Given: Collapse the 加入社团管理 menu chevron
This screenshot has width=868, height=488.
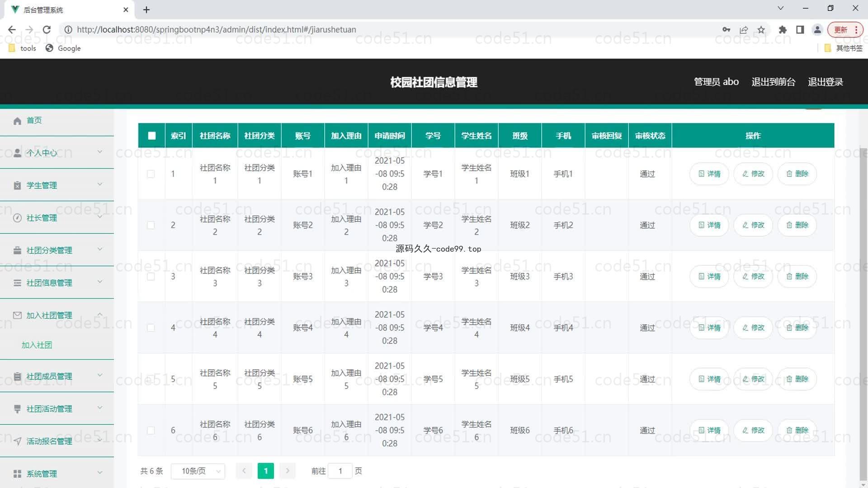Looking at the screenshot, I should click(100, 314).
